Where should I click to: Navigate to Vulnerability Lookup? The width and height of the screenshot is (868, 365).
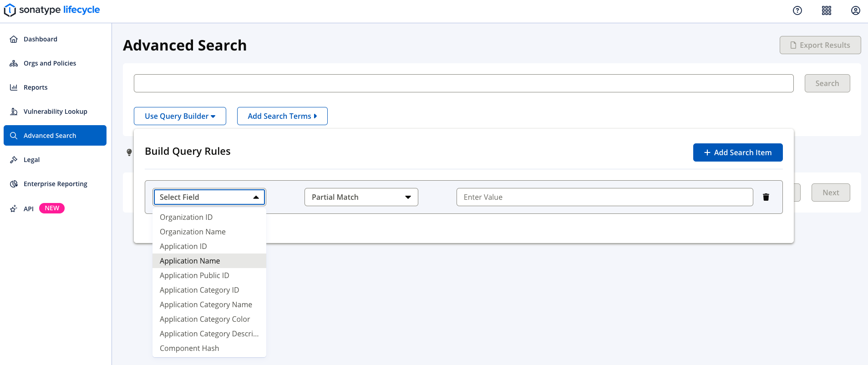pyautogui.click(x=55, y=112)
